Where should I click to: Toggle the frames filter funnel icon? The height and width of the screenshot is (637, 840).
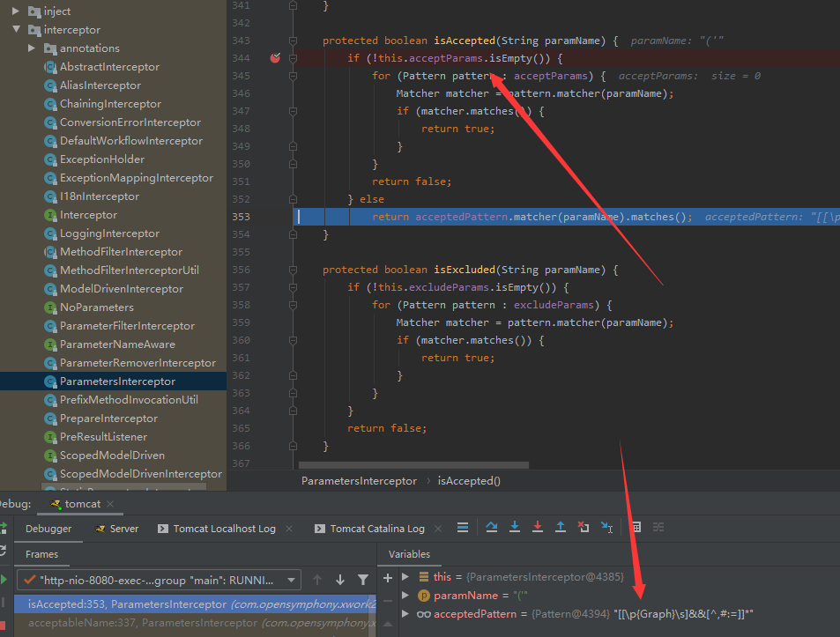363,580
